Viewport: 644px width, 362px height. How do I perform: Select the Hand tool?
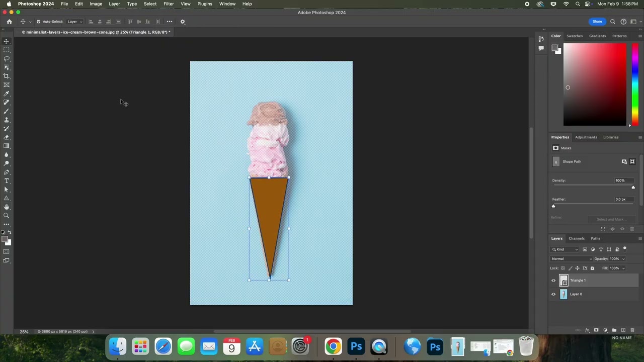(x=7, y=207)
